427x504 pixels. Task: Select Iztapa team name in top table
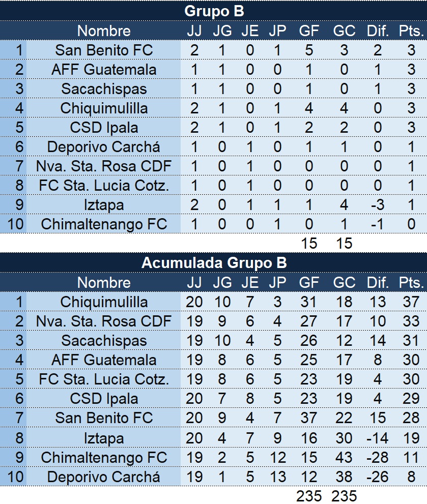104,204
